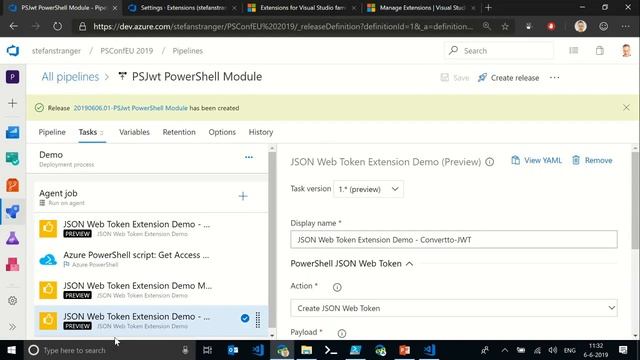The height and width of the screenshot is (360, 640).
Task: Switch to Manage Extensions browser tab
Action: pyautogui.click(x=421, y=8)
